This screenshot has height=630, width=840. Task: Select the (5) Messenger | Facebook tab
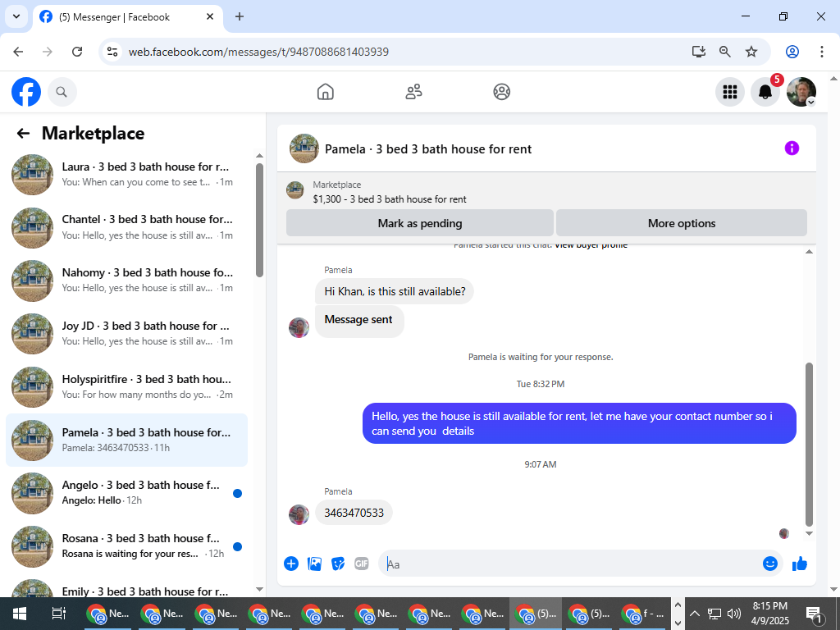click(x=127, y=17)
